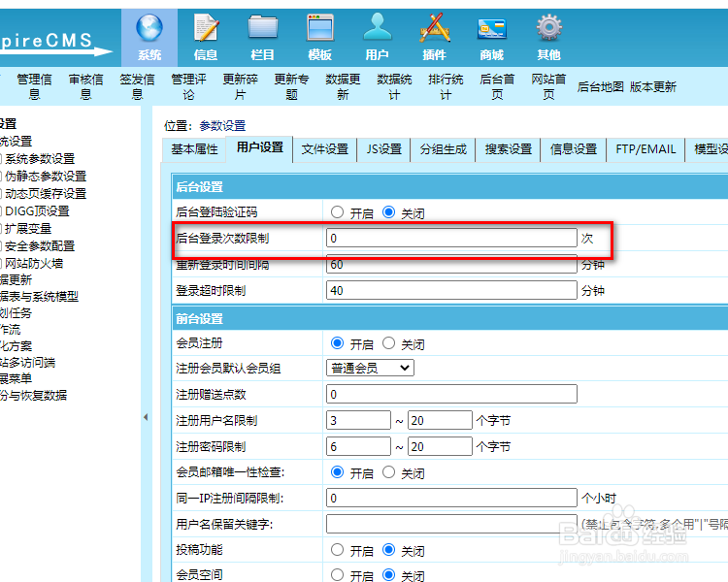
Task: Select 关闭 for 会员邮箱唯一性检查
Action: (388, 472)
